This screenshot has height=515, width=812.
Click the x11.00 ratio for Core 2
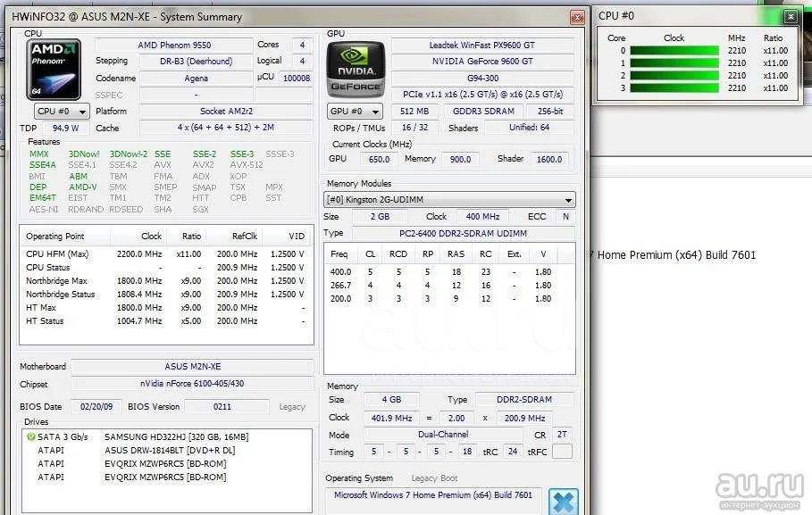[x=775, y=76]
